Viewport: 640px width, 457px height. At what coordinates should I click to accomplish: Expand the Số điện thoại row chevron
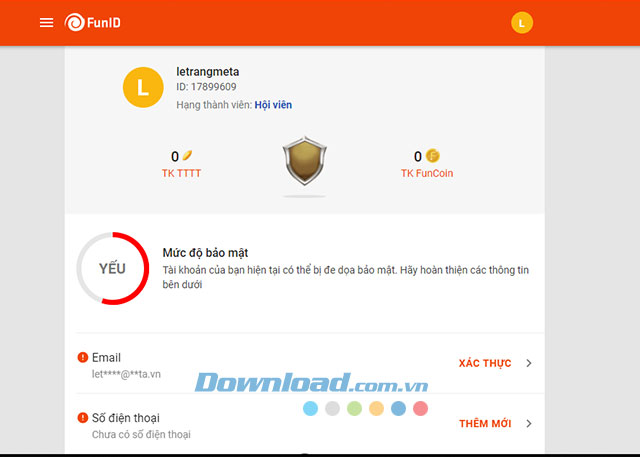529,424
